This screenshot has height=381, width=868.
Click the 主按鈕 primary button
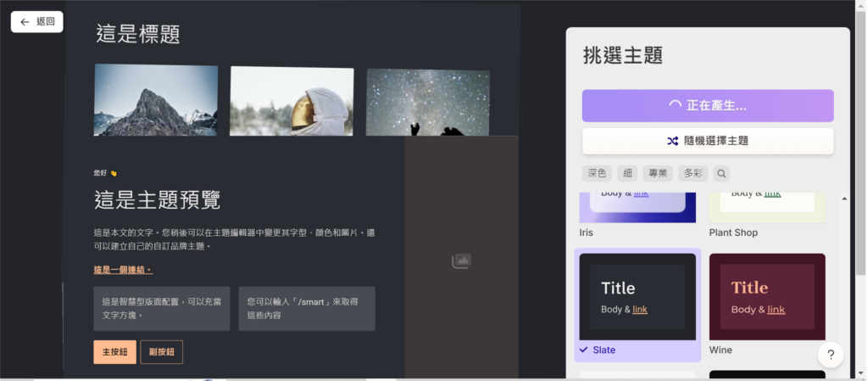pos(114,352)
